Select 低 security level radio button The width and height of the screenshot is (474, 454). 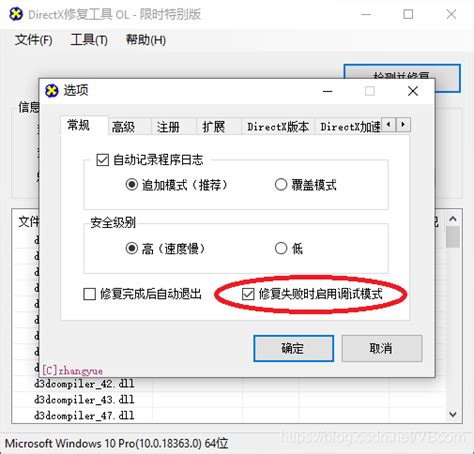click(281, 248)
